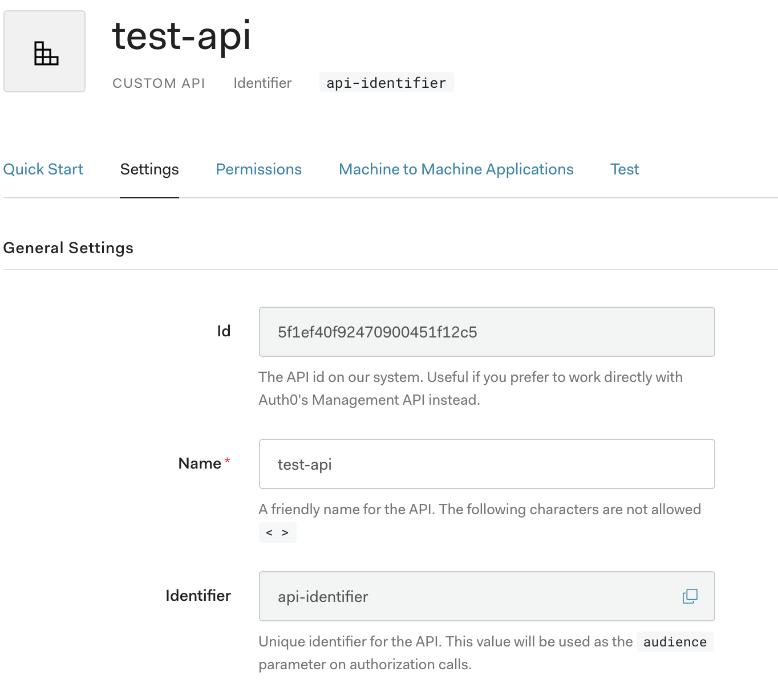This screenshot has height=700, width=778.
Task: Click the api-identifier code badge in header
Action: click(386, 83)
